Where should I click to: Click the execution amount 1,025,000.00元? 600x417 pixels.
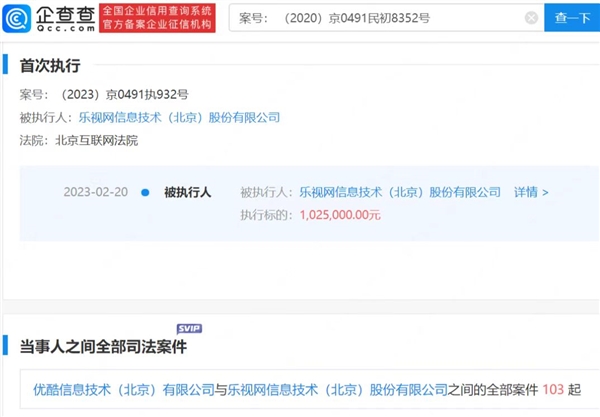coord(340,215)
